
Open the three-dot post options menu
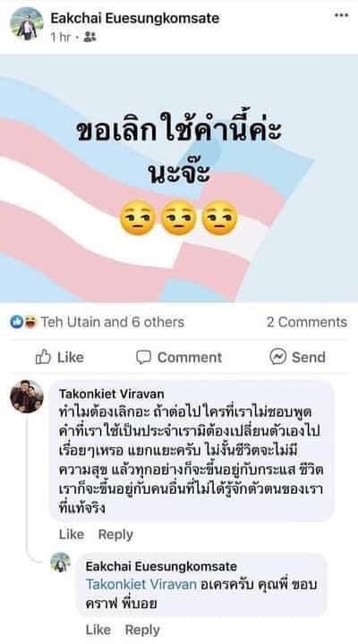point(341,15)
